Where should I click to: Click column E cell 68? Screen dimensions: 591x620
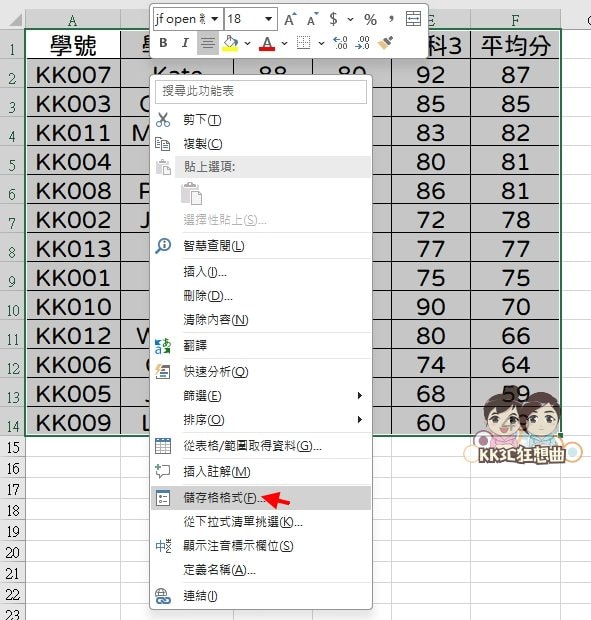click(431, 394)
